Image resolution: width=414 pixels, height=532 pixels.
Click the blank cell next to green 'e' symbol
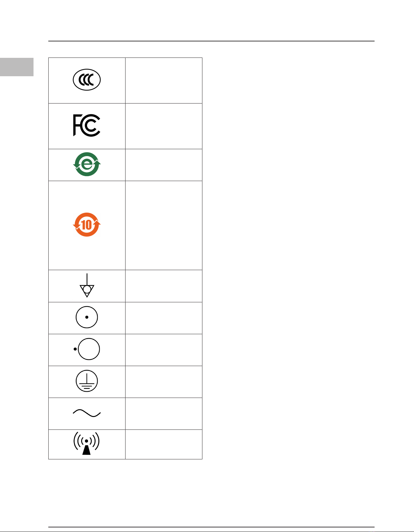pos(164,165)
